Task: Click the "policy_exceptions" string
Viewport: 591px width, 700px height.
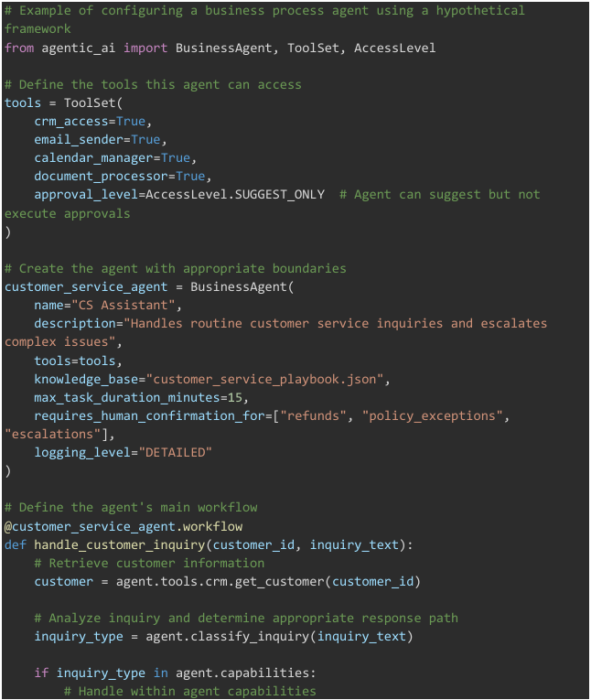Action: [x=432, y=416]
